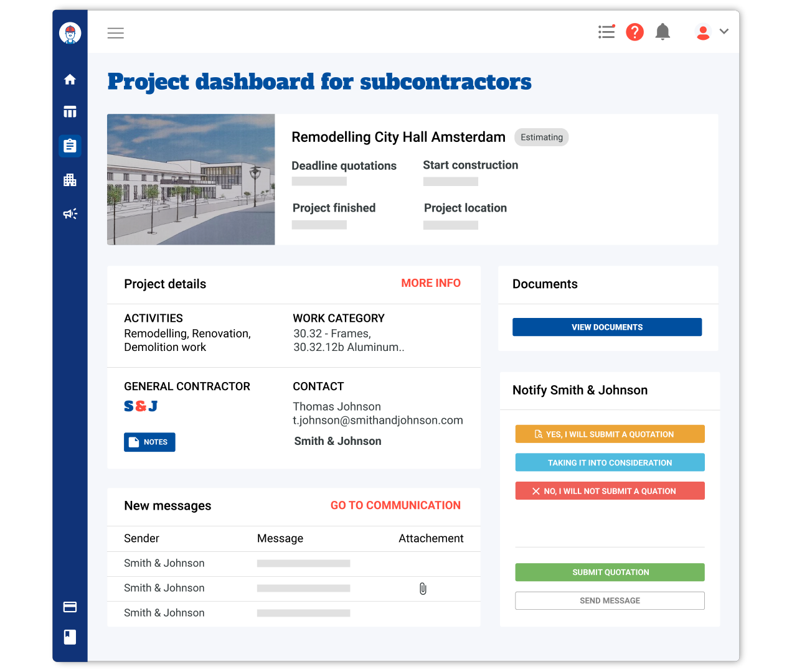Click Smith & Johnson under contact
The width and height of the screenshot is (797, 672).
(338, 441)
